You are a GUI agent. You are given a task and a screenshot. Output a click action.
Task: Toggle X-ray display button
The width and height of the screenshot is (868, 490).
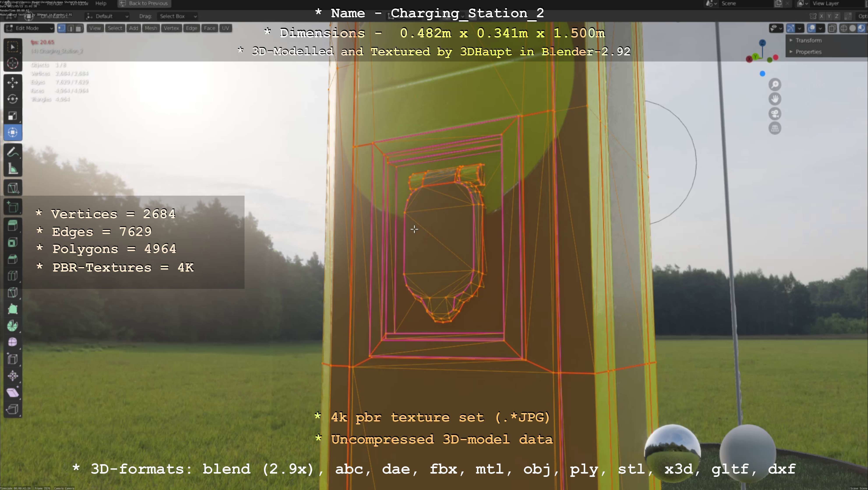pos(832,28)
